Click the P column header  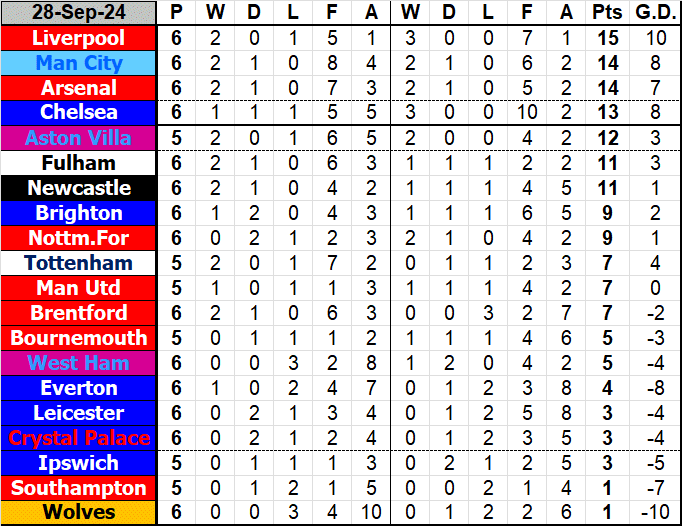177,13
